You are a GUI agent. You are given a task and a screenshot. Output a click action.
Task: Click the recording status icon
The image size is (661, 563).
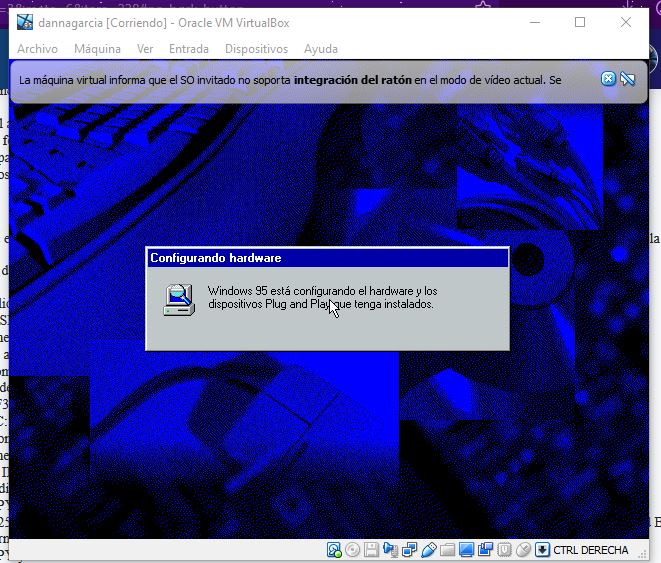[485, 550]
